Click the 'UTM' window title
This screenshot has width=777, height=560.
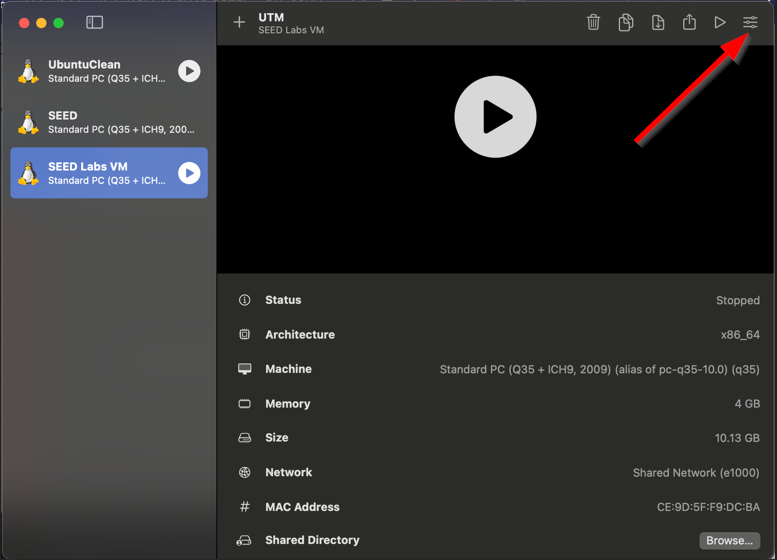click(271, 17)
